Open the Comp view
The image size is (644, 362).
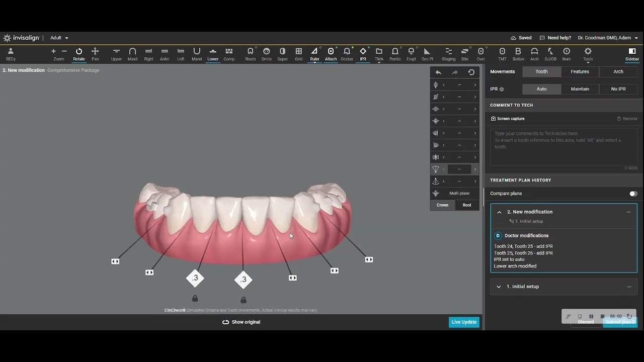229,54
